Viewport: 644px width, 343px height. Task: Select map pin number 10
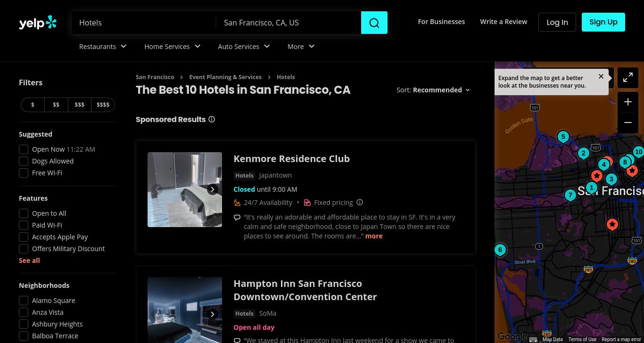[638, 152]
